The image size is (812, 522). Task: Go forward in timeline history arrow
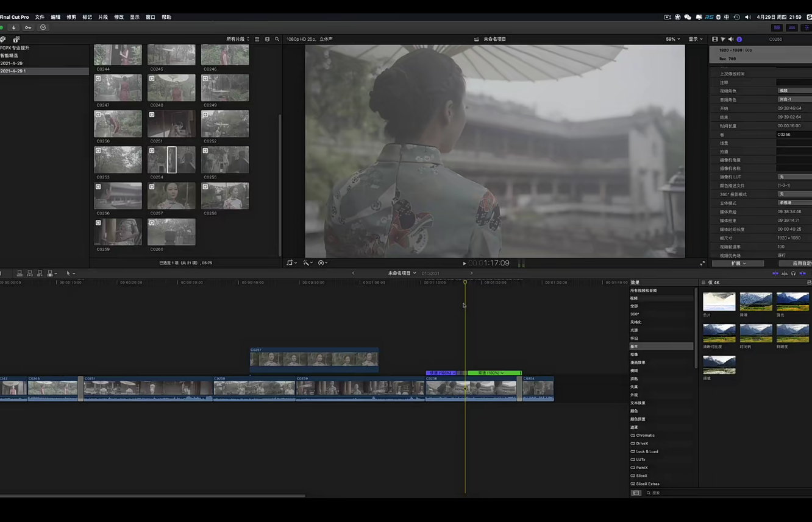pos(471,273)
